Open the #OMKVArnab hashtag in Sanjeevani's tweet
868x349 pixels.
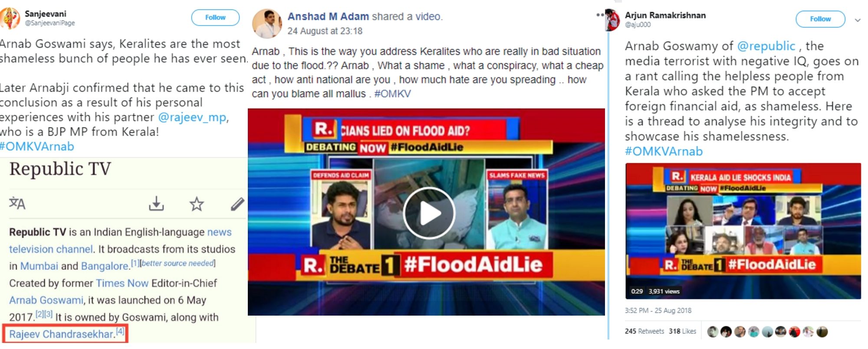pyautogui.click(x=37, y=147)
